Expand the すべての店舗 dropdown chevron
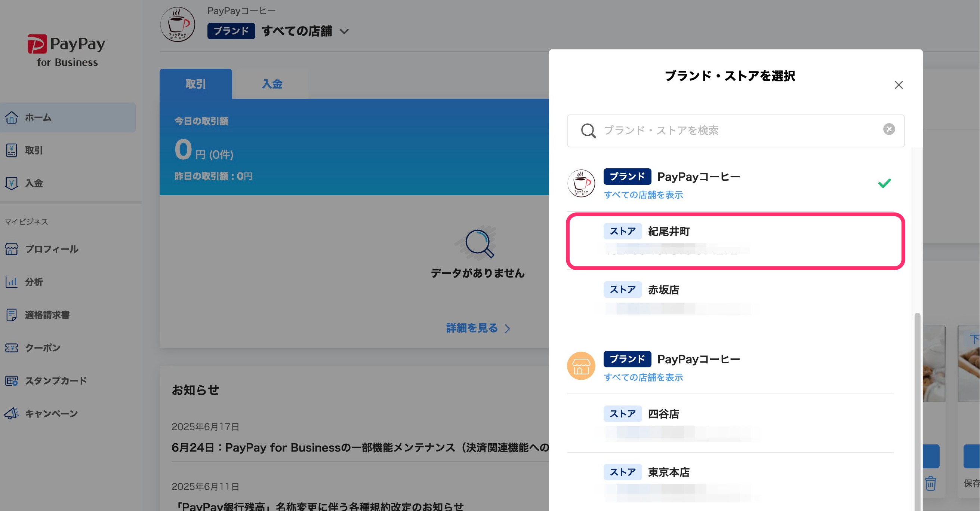The height and width of the screenshot is (511, 980). coord(344,31)
